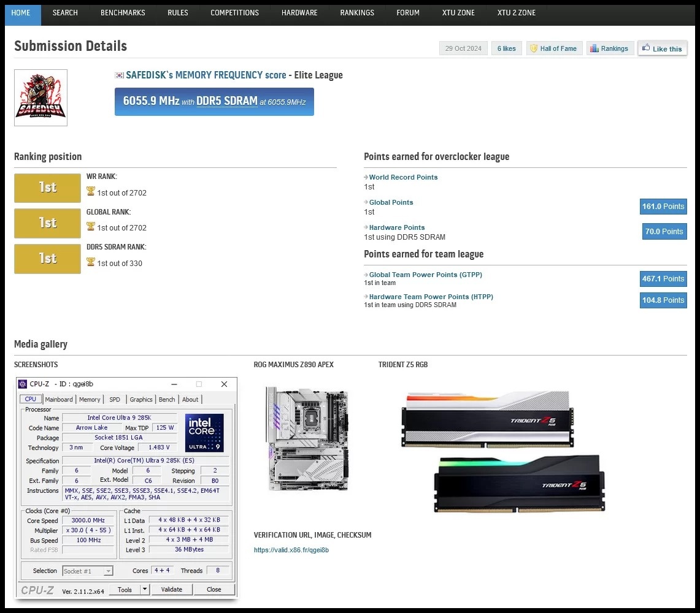700x613 pixels.
Task: Click the Like this thumbs-up button
Action: [x=663, y=48]
